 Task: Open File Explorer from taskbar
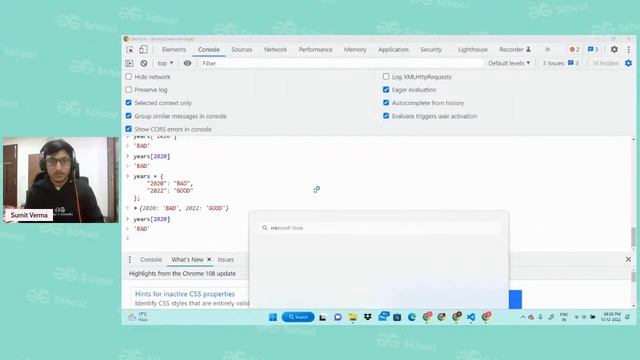[x=353, y=317]
